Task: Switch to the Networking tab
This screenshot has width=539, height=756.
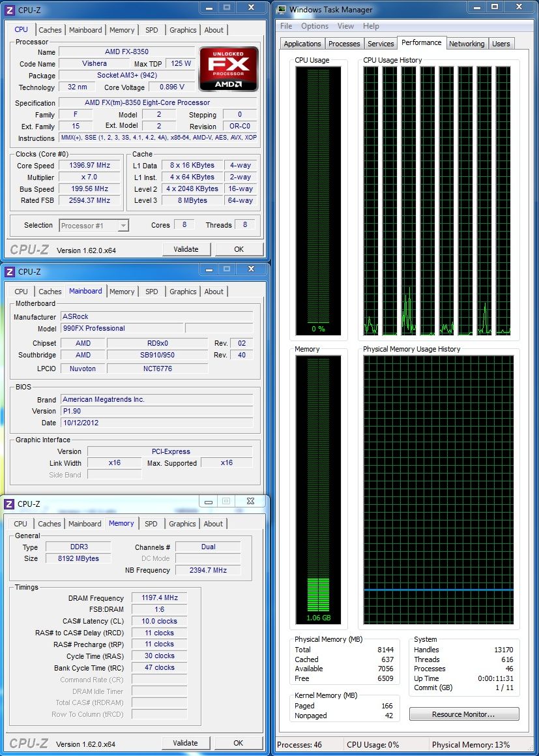Action: [467, 44]
